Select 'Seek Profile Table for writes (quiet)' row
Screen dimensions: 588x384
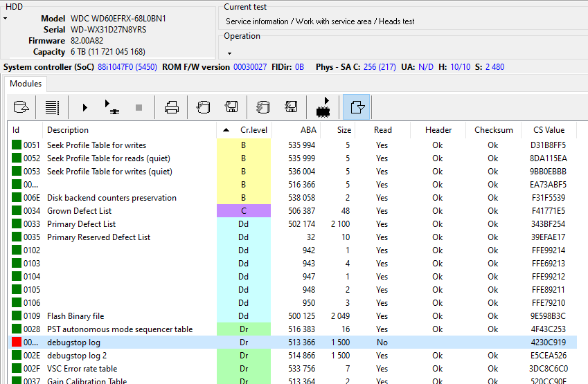[292, 171]
